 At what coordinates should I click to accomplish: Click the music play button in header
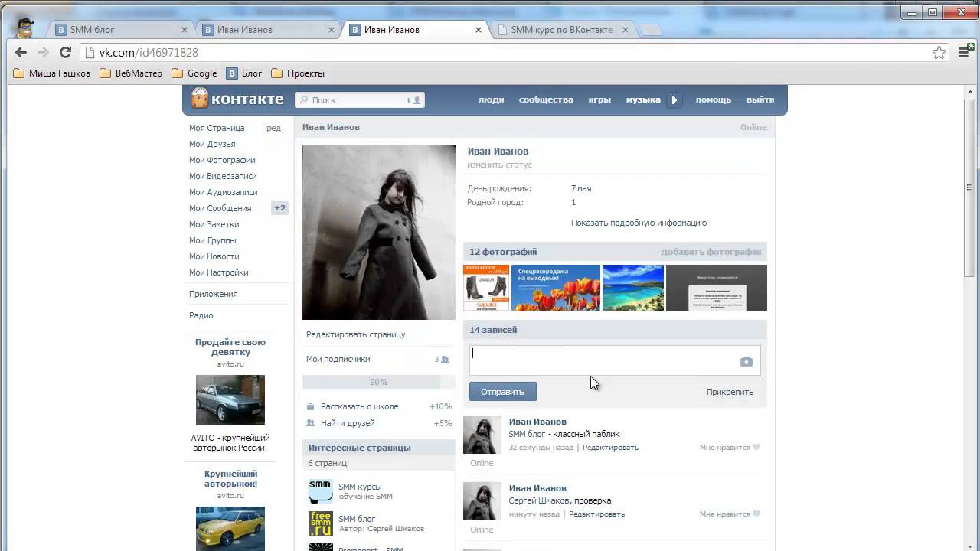click(x=675, y=99)
